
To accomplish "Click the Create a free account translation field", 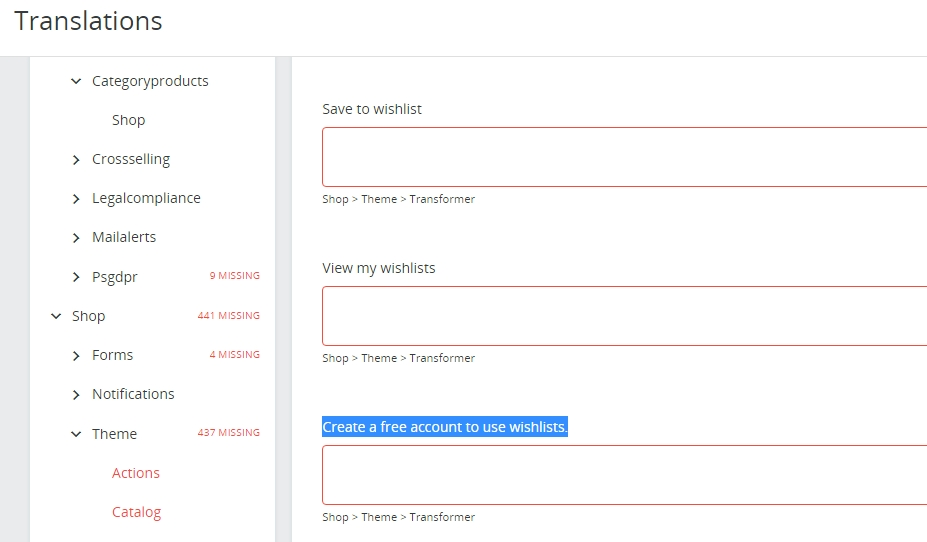I will pyautogui.click(x=624, y=475).
